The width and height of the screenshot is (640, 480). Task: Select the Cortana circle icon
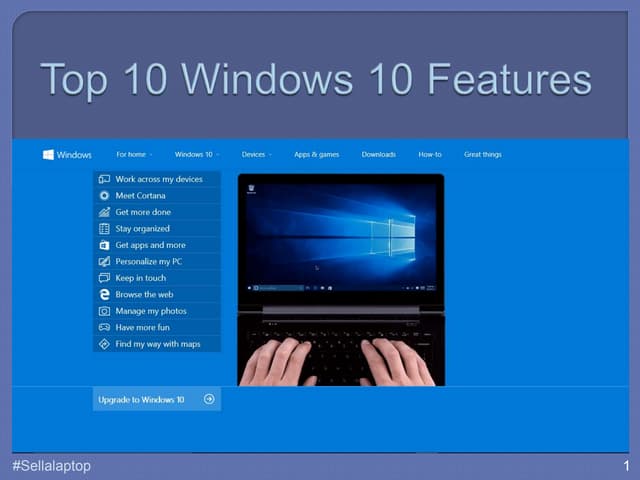tap(104, 196)
